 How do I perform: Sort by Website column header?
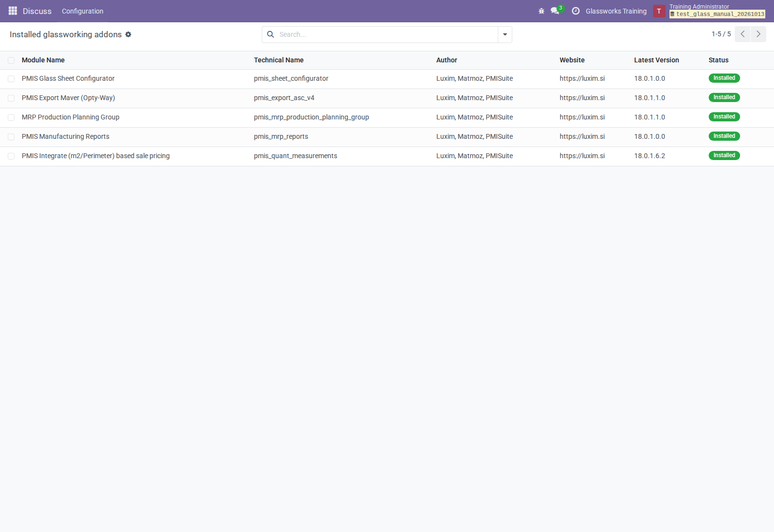click(x=572, y=60)
